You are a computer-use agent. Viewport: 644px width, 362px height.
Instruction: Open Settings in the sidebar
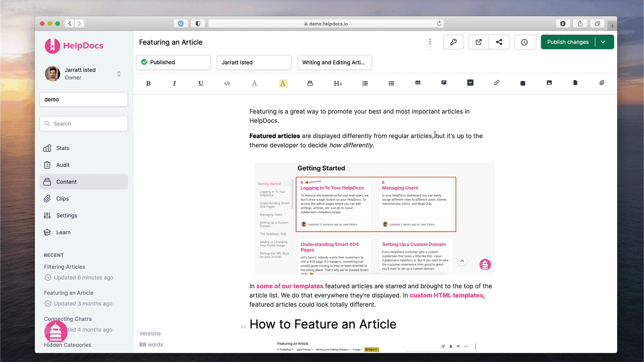(x=84, y=215)
